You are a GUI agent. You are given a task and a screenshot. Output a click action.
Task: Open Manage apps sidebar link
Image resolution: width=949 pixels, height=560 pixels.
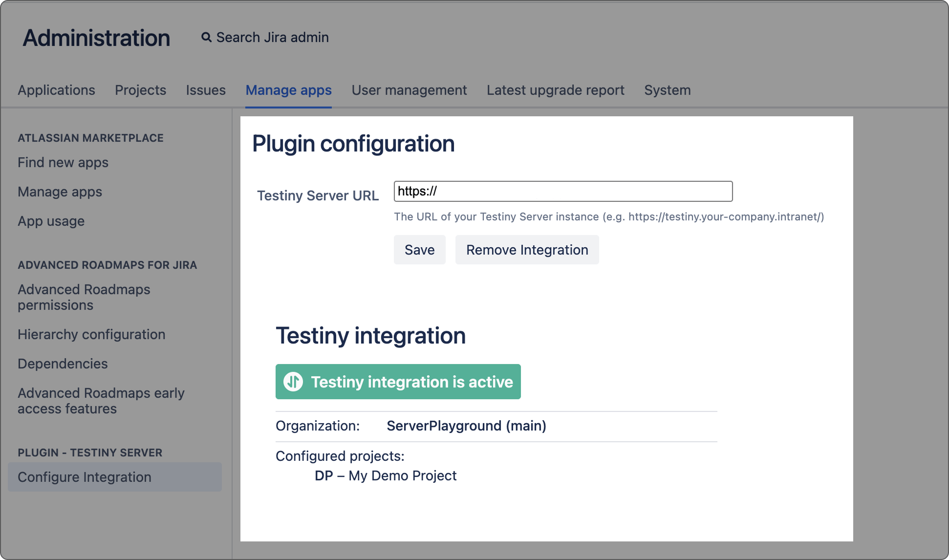(x=60, y=192)
